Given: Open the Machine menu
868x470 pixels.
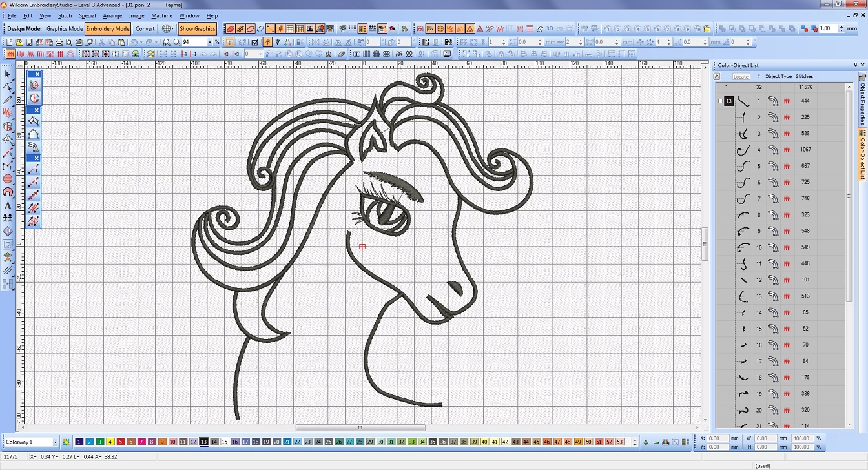Looking at the screenshot, I should pos(161,15).
